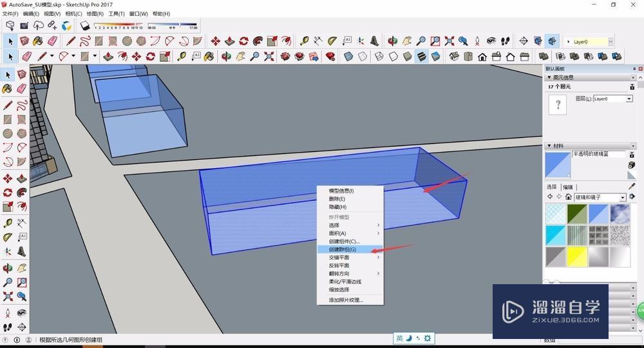Image resolution: width=644 pixels, height=348 pixels.
Task: Click 模型信息(I) in the context menu
Action: pos(350,191)
